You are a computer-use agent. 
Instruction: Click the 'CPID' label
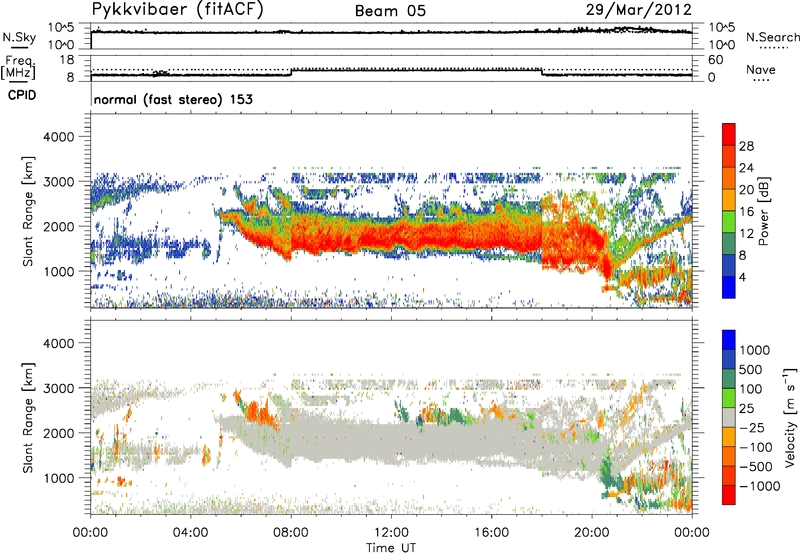(22, 95)
